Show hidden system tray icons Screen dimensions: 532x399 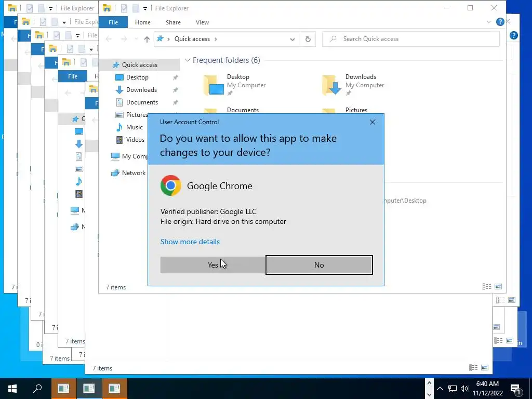point(440,389)
